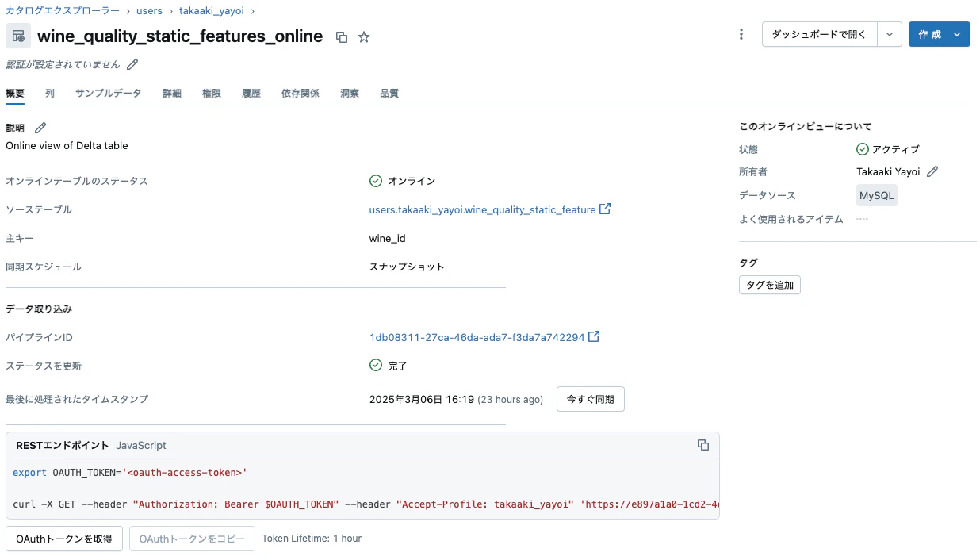980x560 pixels.
Task: Click このオンラインビューについて heading
Action: pyautogui.click(x=806, y=126)
